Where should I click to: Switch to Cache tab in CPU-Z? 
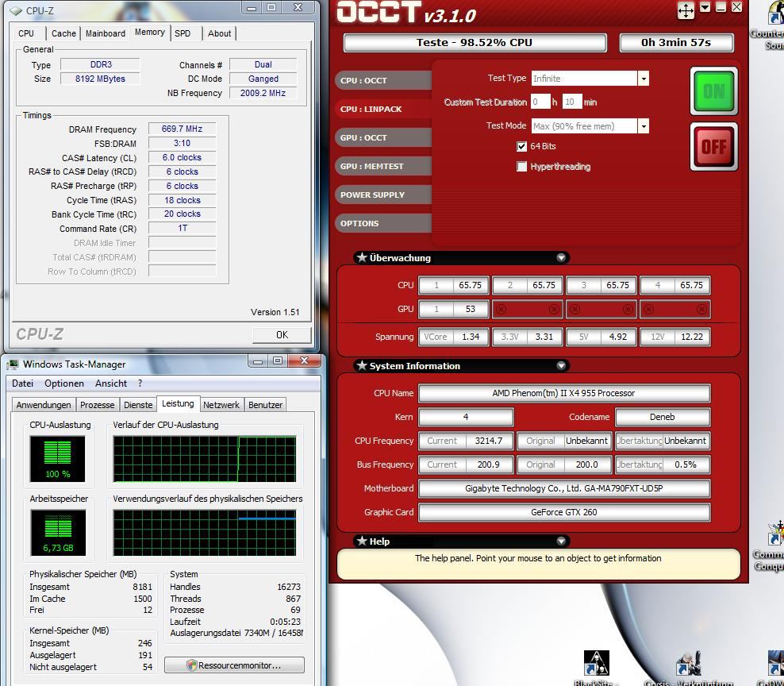tap(63, 33)
